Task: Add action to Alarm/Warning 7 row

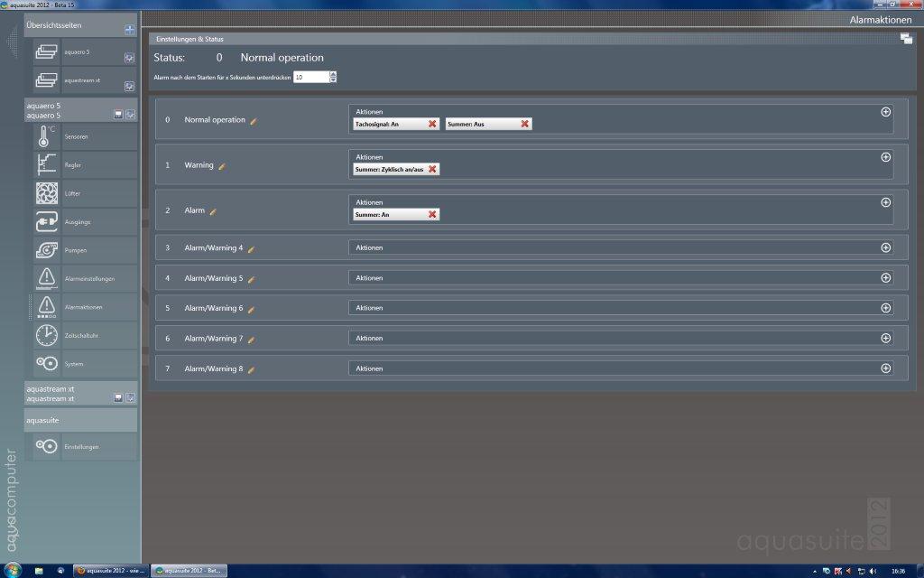Action: coord(886,338)
